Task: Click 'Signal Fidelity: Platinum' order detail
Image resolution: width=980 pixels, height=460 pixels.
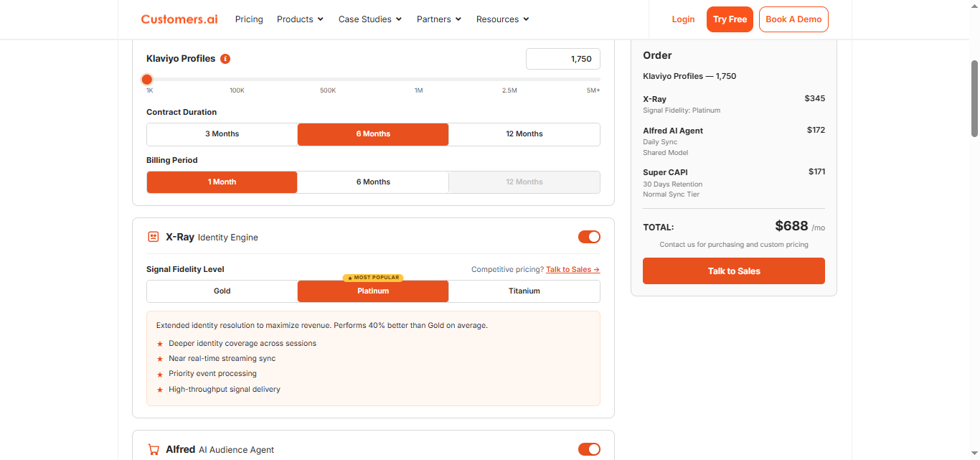Action: pos(682,111)
